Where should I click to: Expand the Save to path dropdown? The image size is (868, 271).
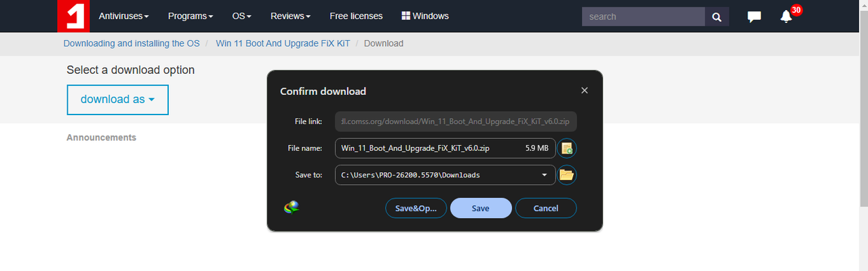point(545,175)
